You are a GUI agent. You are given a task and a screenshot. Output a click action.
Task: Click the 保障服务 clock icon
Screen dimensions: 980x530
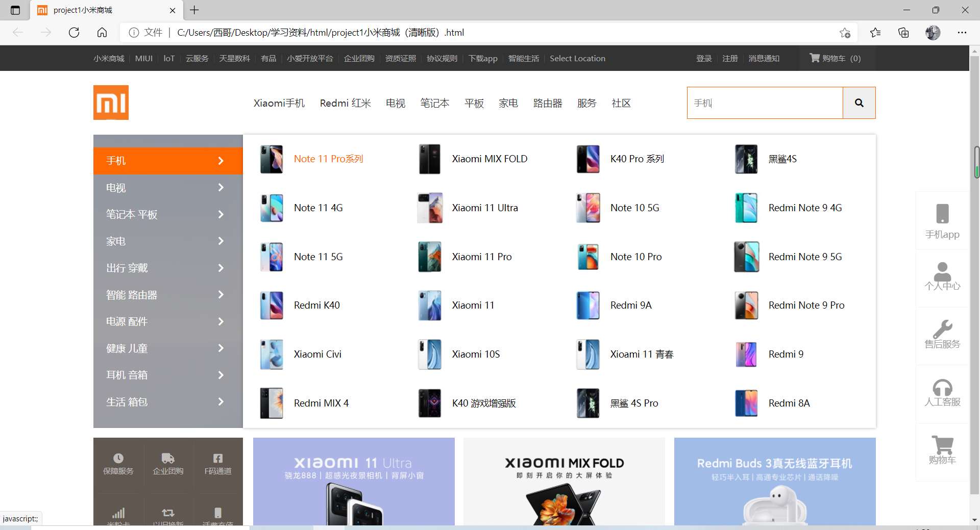tap(118, 458)
